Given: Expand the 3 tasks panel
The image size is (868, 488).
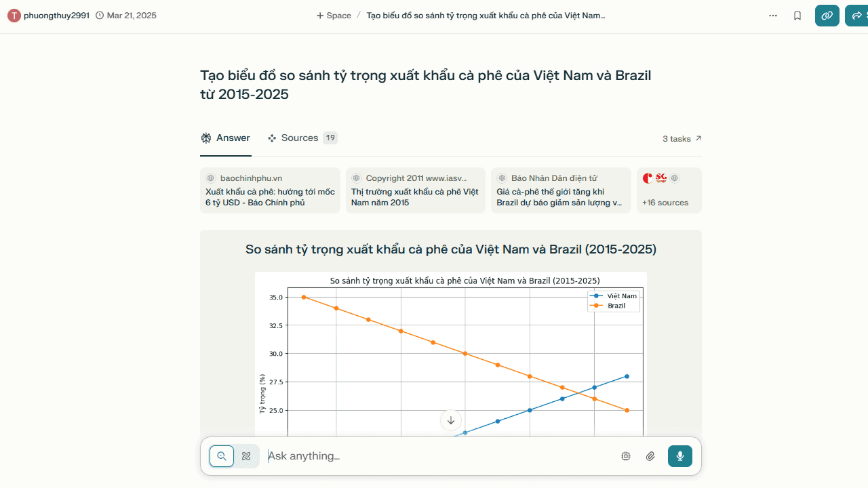Looking at the screenshot, I should click(x=682, y=138).
